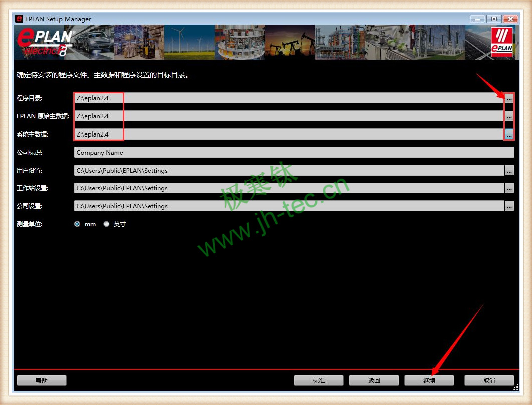
Task: Click the window resize grip in corner
Action: click(516, 387)
